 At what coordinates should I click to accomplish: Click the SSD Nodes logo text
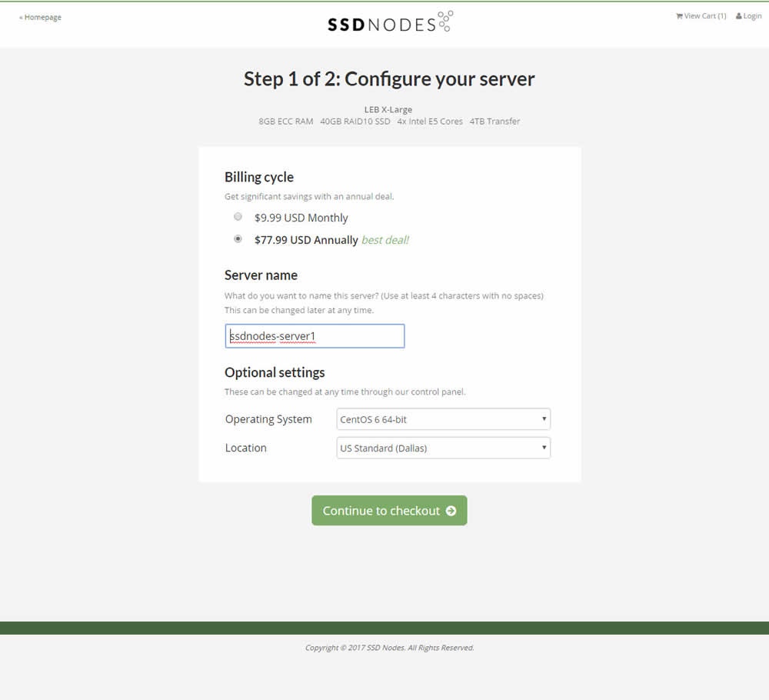(x=381, y=25)
